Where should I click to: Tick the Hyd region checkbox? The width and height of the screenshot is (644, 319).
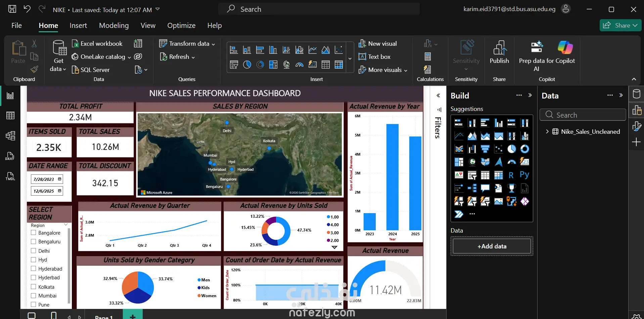pos(33,260)
